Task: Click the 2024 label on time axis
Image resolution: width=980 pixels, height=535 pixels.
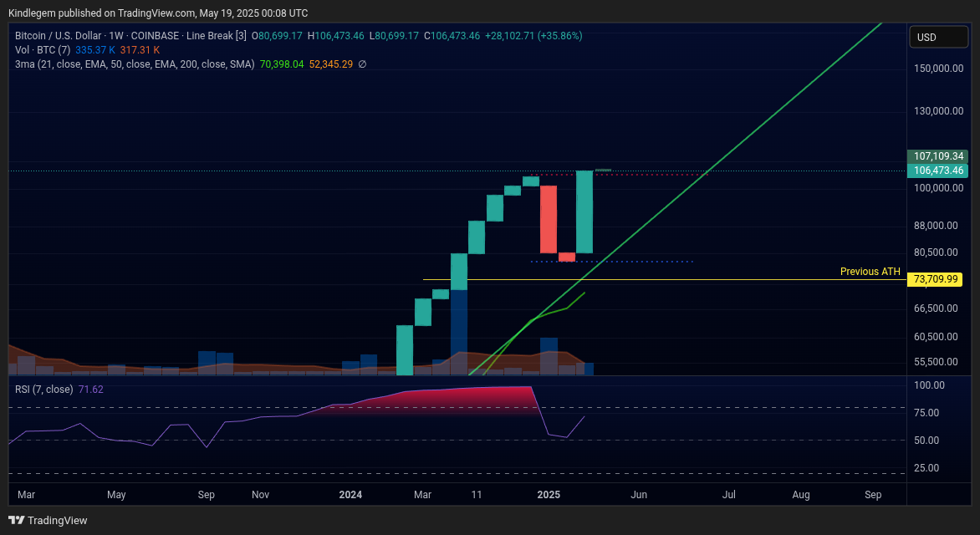Action: coord(350,494)
